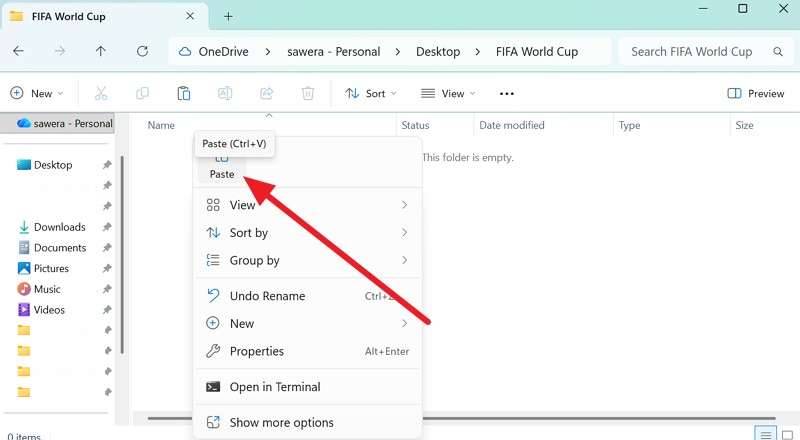Unpin Desktop using its pin icon
The height and width of the screenshot is (440, 800).
pyautogui.click(x=107, y=165)
